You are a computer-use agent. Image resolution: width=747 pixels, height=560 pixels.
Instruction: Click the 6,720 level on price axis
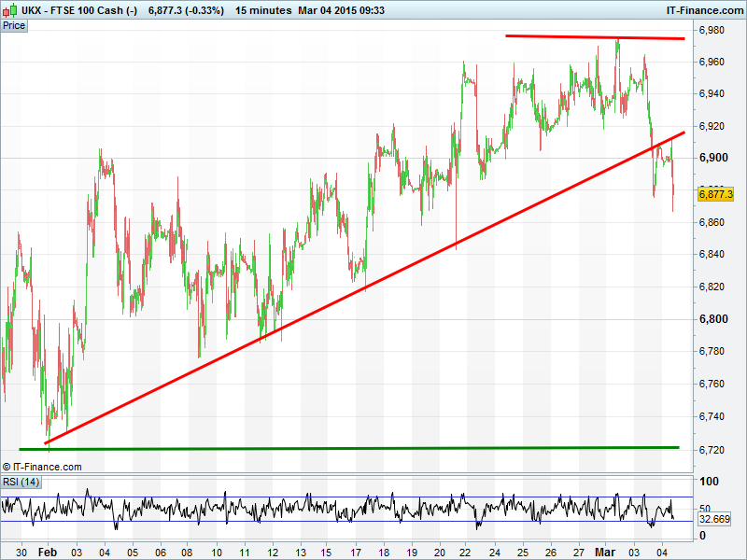point(712,449)
